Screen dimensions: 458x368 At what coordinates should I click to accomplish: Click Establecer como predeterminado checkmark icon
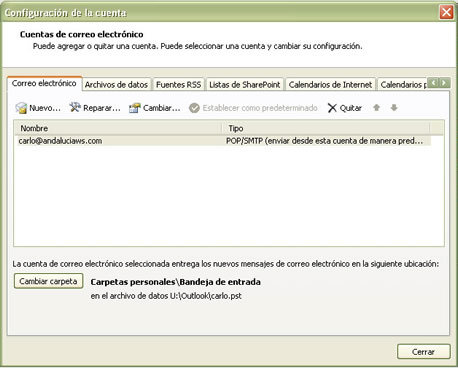194,108
